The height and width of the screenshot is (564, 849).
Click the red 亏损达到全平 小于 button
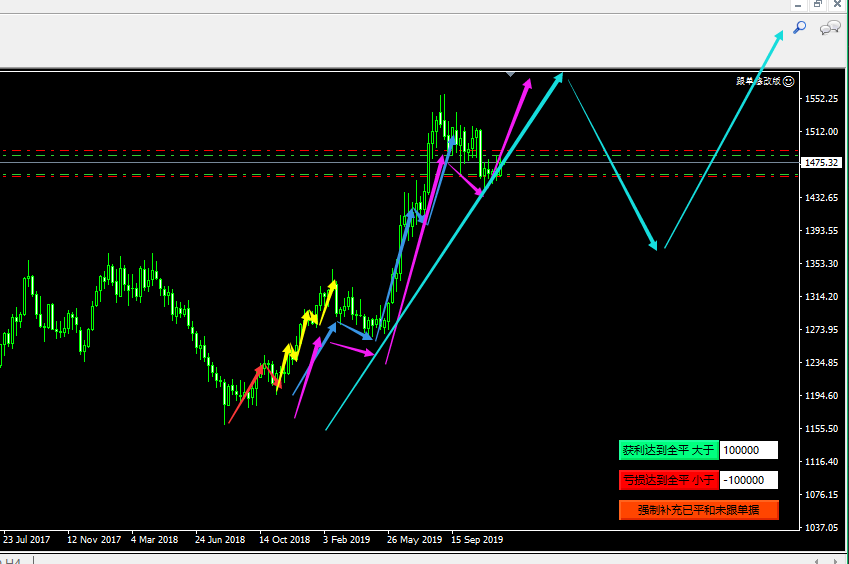(668, 480)
